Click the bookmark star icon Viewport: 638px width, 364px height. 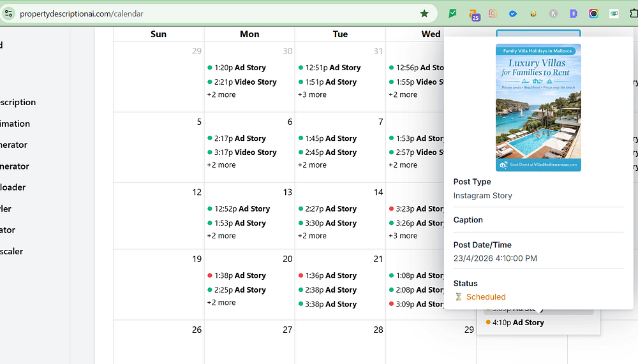coord(424,13)
